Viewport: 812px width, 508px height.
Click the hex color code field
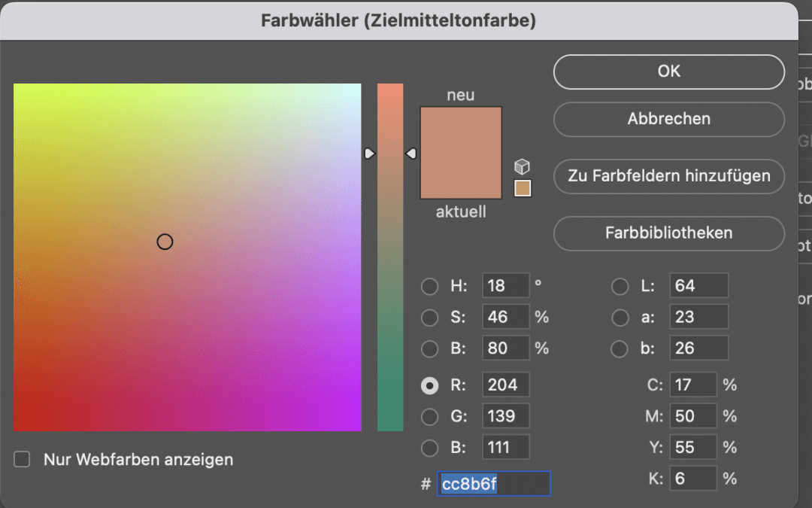[494, 484]
